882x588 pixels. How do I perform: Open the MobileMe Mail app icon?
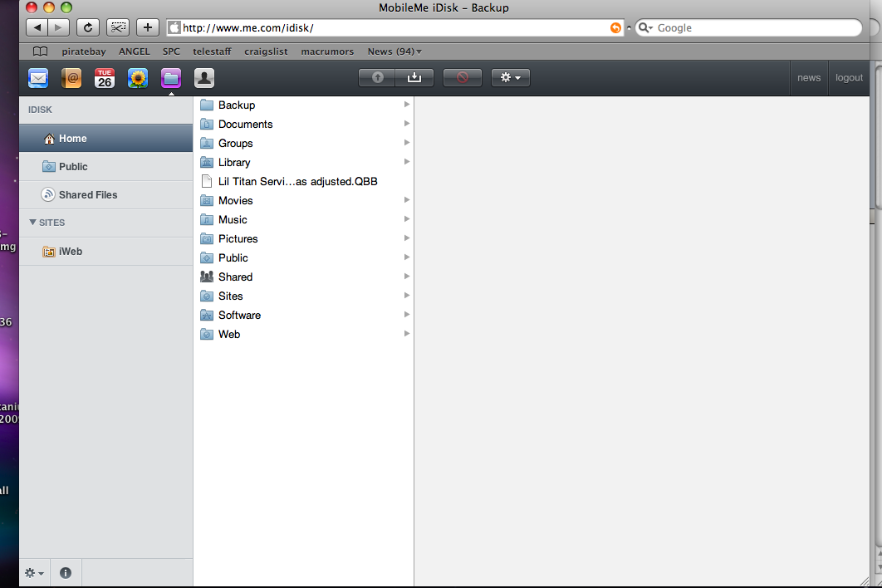(x=38, y=78)
